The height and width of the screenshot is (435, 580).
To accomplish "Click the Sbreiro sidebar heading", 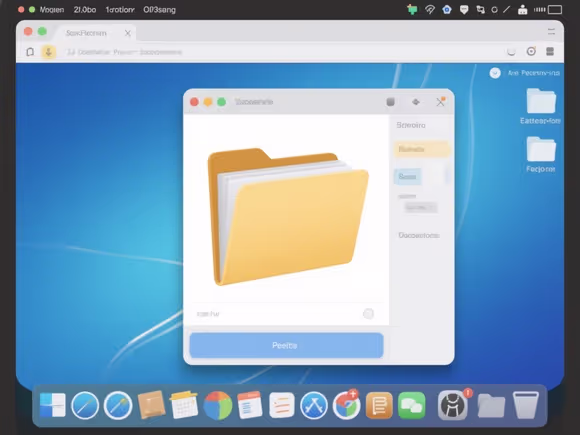I will point(411,125).
